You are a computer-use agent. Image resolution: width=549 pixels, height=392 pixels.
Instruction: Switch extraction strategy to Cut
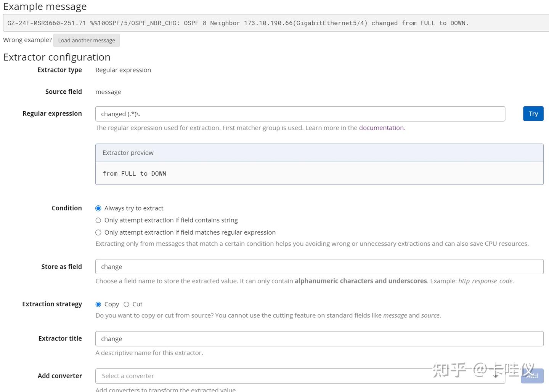click(x=127, y=304)
